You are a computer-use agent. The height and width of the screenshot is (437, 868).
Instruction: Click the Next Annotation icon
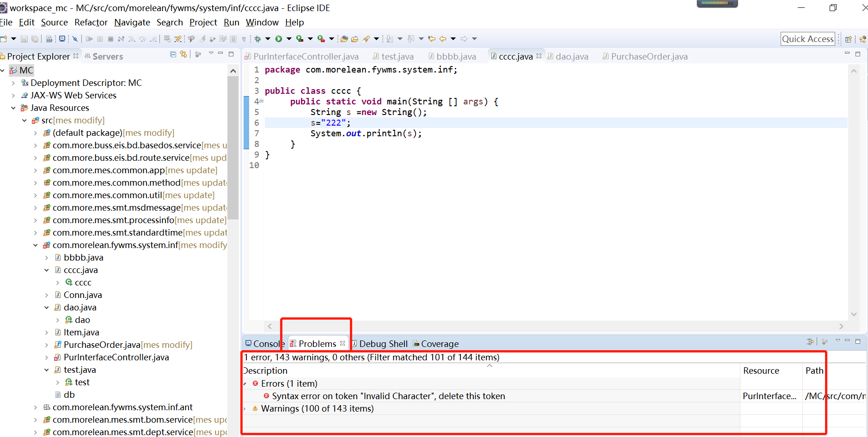click(x=390, y=39)
